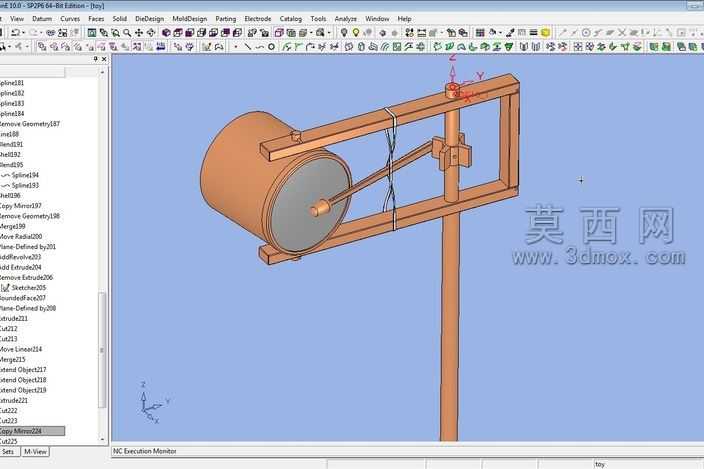The width and height of the screenshot is (704, 469).
Task: Select Copy Mirror224 feature
Action: pyautogui.click(x=21, y=431)
